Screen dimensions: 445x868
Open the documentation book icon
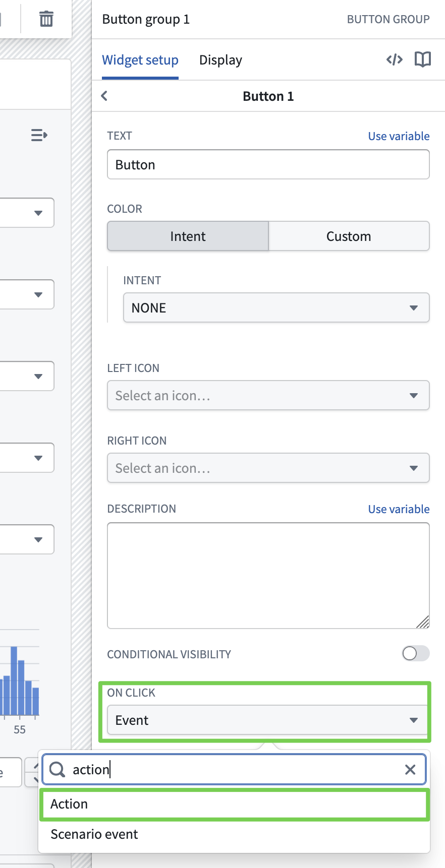coord(423,59)
